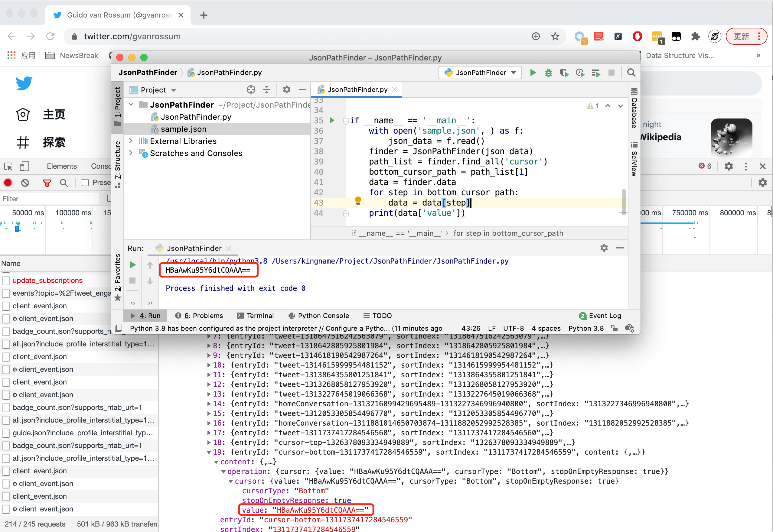Screen dimensions: 773x532
Task: Bookmark page with star icon
Action: click(x=555, y=36)
